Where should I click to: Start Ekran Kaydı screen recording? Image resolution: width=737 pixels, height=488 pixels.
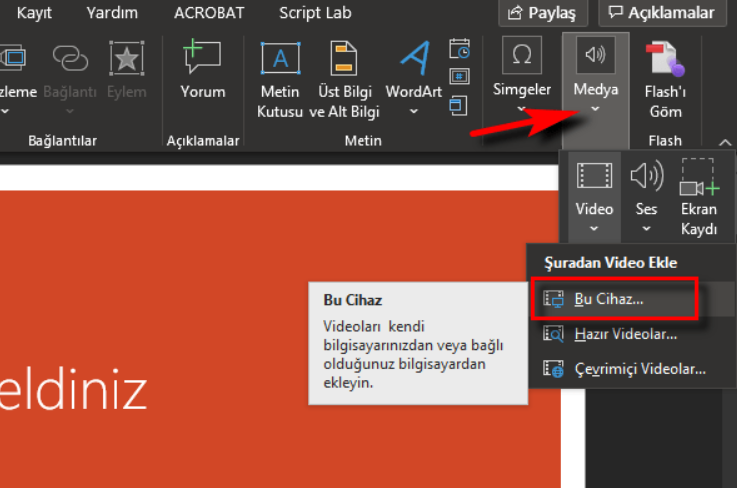699,197
